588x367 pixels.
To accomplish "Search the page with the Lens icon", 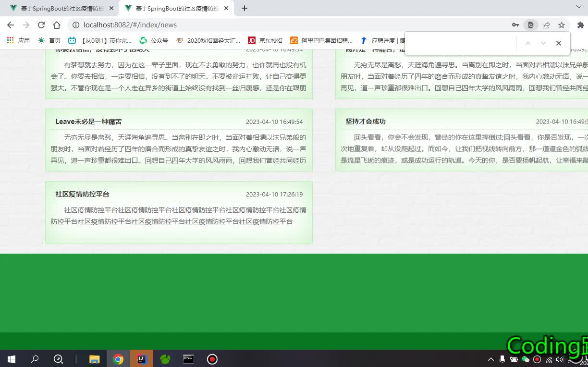I will 531,25.
